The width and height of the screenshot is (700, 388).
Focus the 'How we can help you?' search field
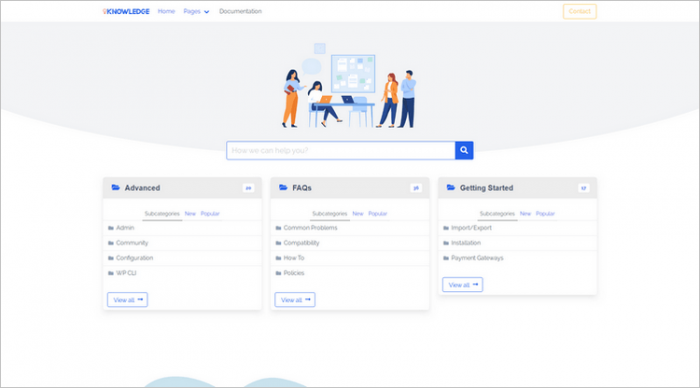pyautogui.click(x=341, y=150)
